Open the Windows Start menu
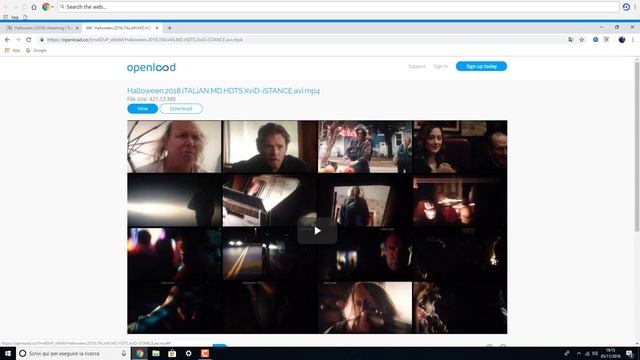 [x=8, y=353]
